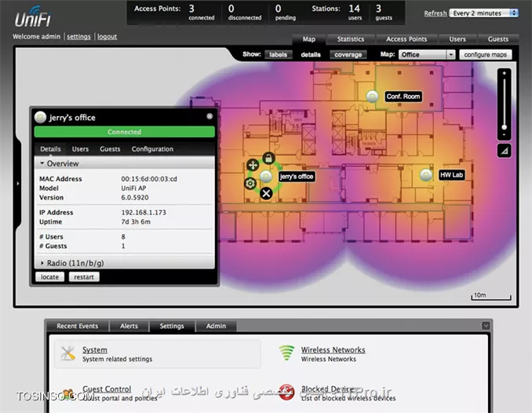The width and height of the screenshot is (532, 413).
Task: Open the Recent Events tab
Action: [x=78, y=326]
